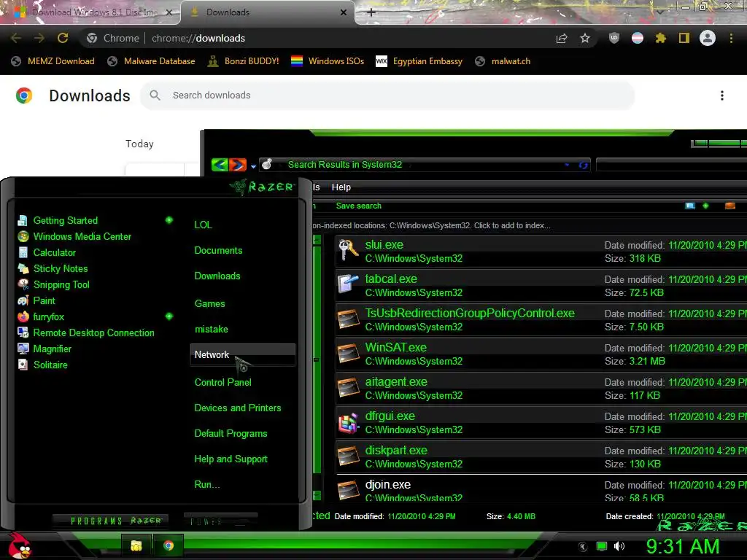Open Snipping Tool from Start menu
The width and height of the screenshot is (747, 560).
coord(53,285)
